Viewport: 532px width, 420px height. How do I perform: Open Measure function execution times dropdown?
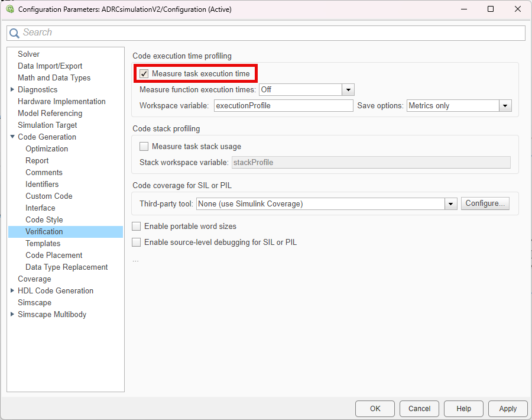click(x=348, y=90)
